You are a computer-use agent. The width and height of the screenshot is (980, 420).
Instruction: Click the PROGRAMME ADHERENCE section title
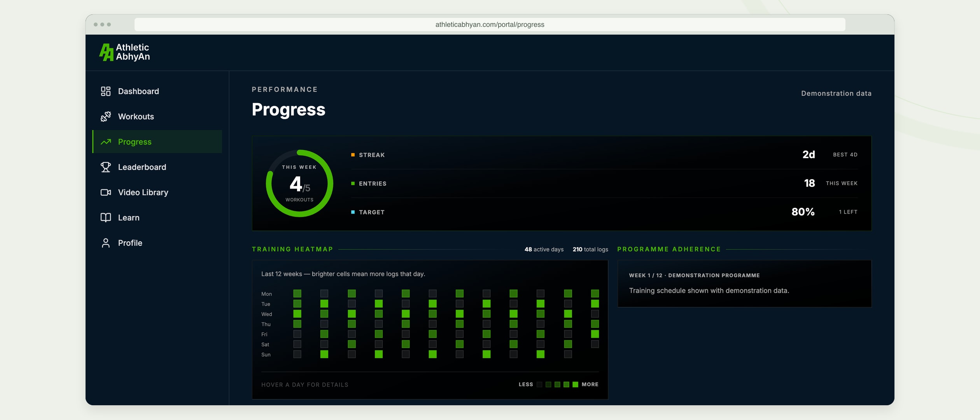(x=669, y=249)
